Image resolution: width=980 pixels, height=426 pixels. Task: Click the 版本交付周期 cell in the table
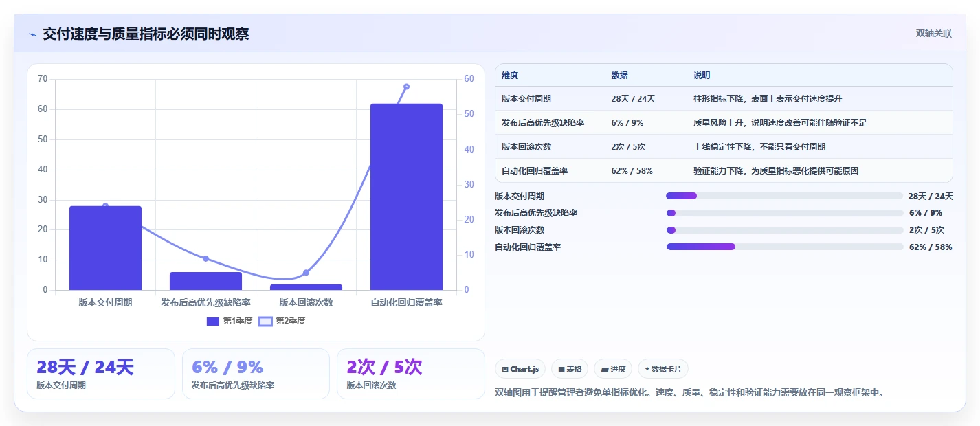(x=526, y=99)
